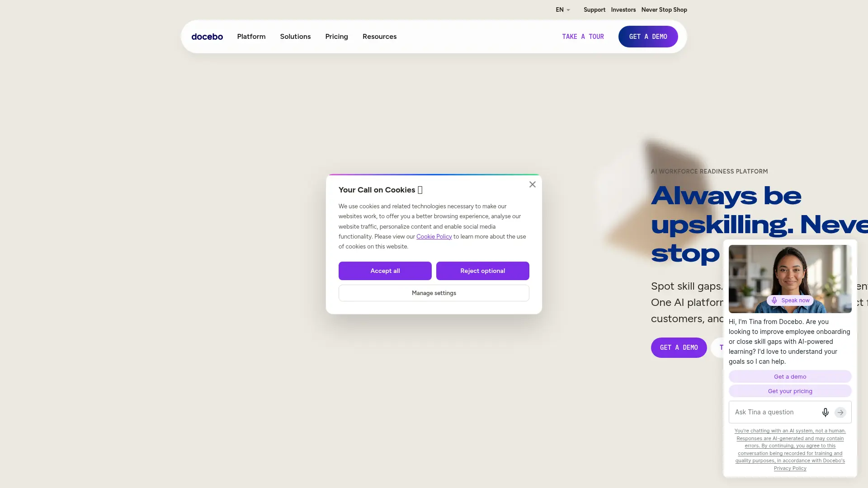Click the Ask Tina a question field
Viewport: 868px width, 488px height.
coord(775,412)
